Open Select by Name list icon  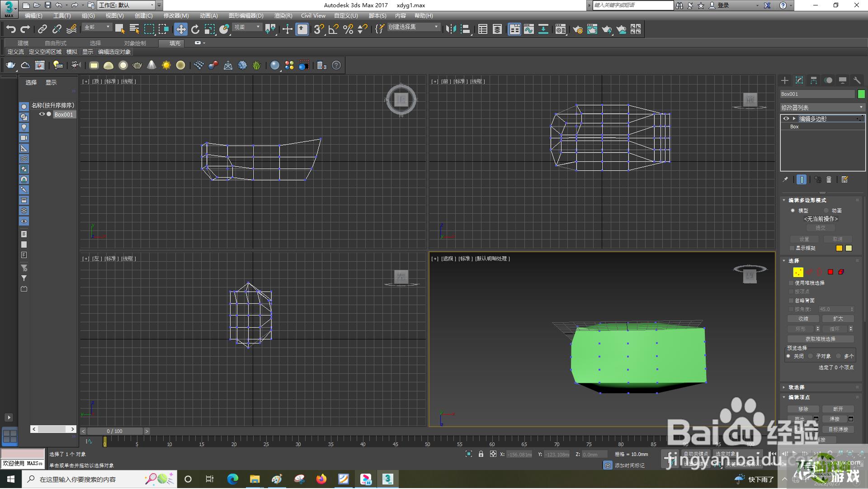(x=134, y=29)
